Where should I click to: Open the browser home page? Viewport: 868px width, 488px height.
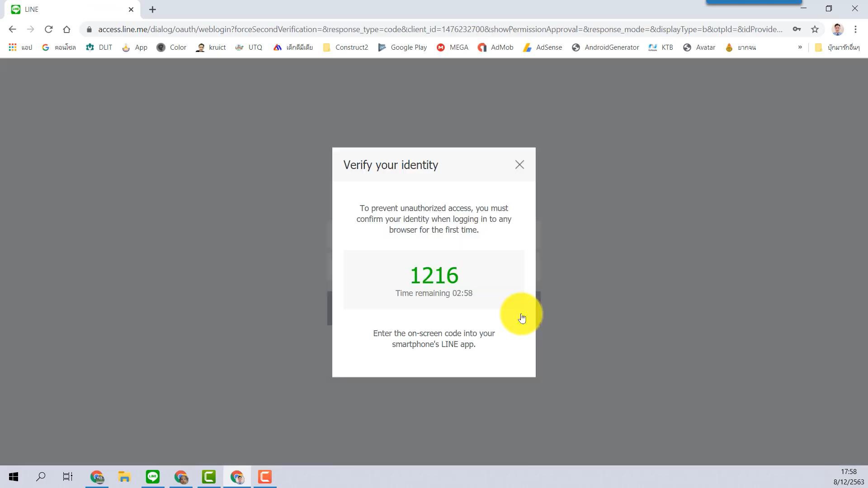(66, 29)
